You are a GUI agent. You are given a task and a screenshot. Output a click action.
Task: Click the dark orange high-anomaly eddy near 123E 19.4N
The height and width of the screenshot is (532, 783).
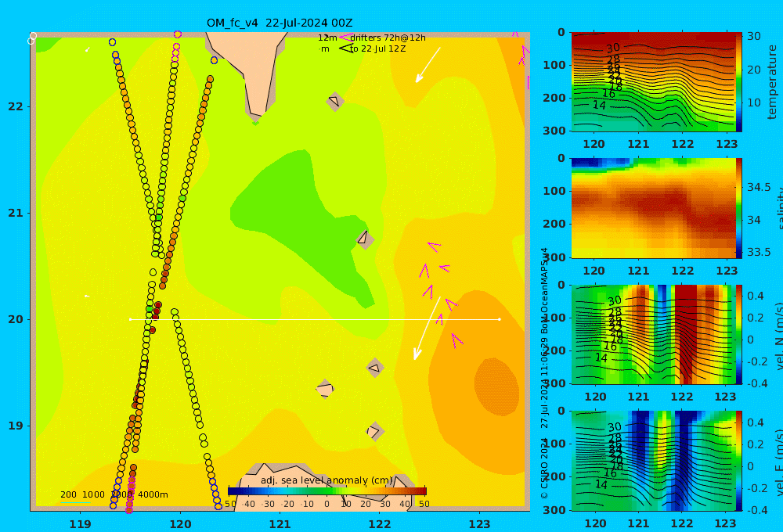coord(496,386)
